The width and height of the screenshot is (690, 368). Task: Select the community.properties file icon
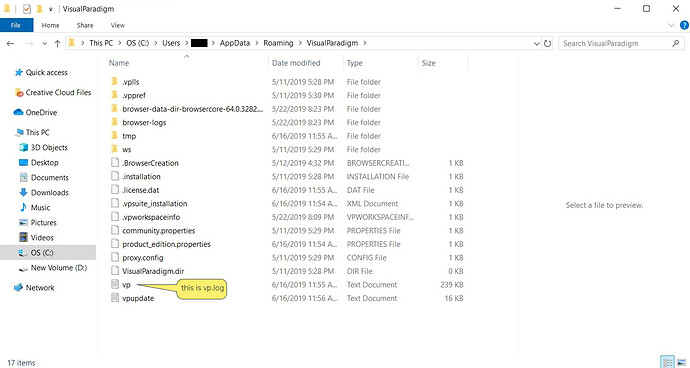pyautogui.click(x=115, y=230)
